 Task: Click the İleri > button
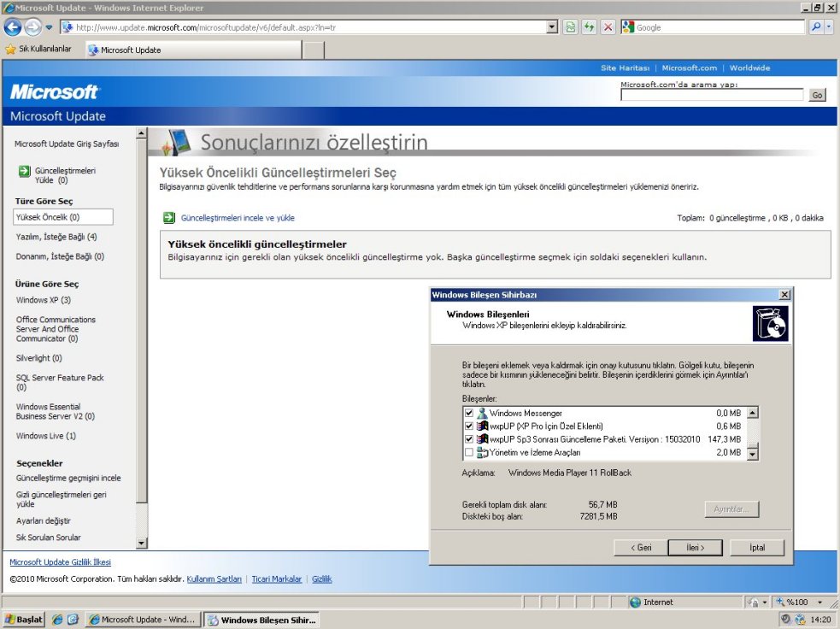(x=696, y=548)
